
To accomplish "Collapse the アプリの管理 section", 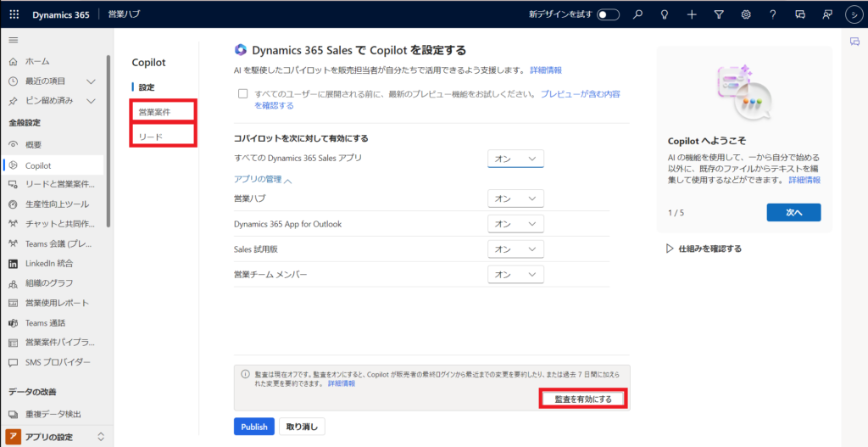I will [x=264, y=179].
